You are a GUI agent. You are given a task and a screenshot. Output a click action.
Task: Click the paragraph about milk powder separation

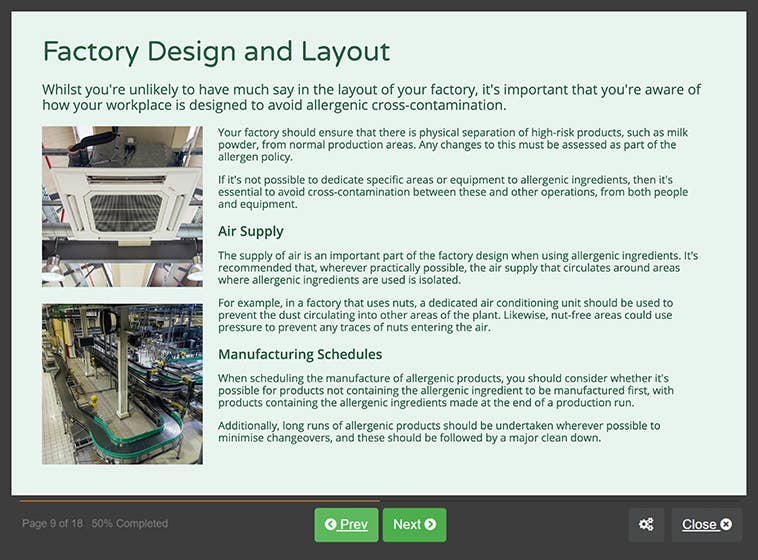[452, 145]
